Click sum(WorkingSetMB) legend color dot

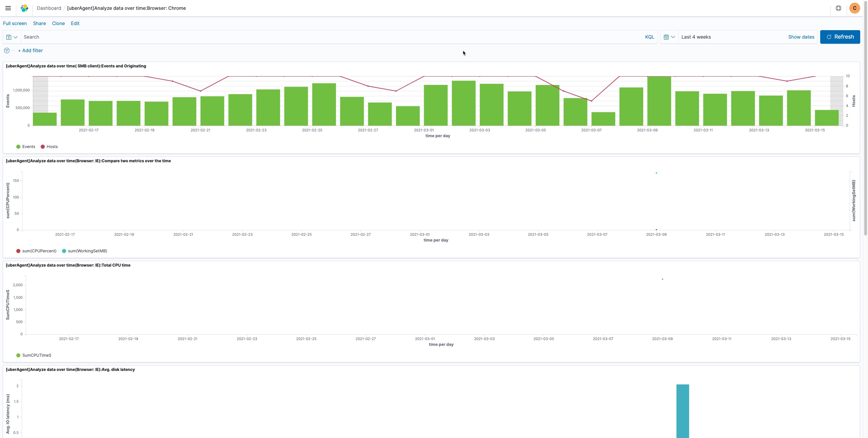[64, 251]
